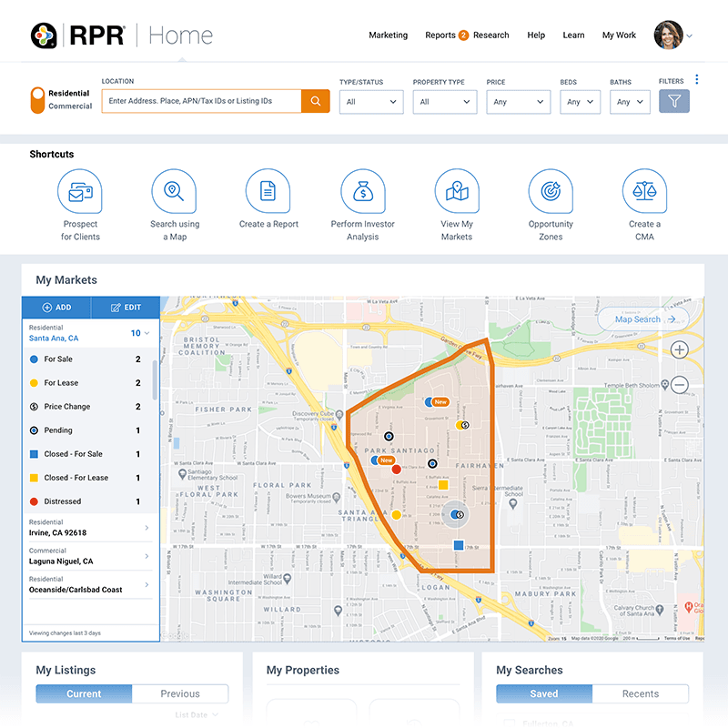Click the Map Search button
Viewport: 728px width, 728px height.
pyautogui.click(x=642, y=319)
